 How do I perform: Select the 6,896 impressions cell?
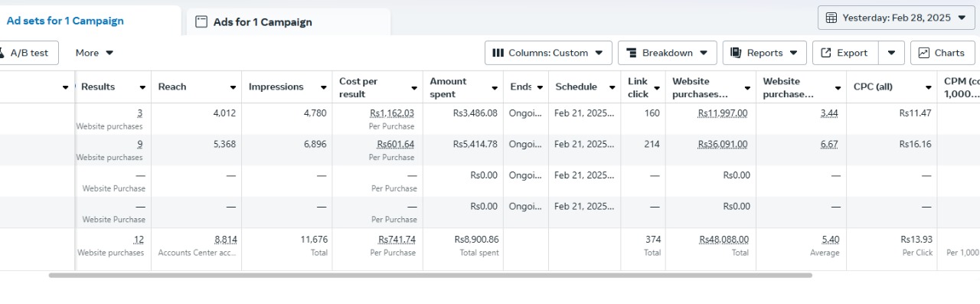[x=287, y=150]
